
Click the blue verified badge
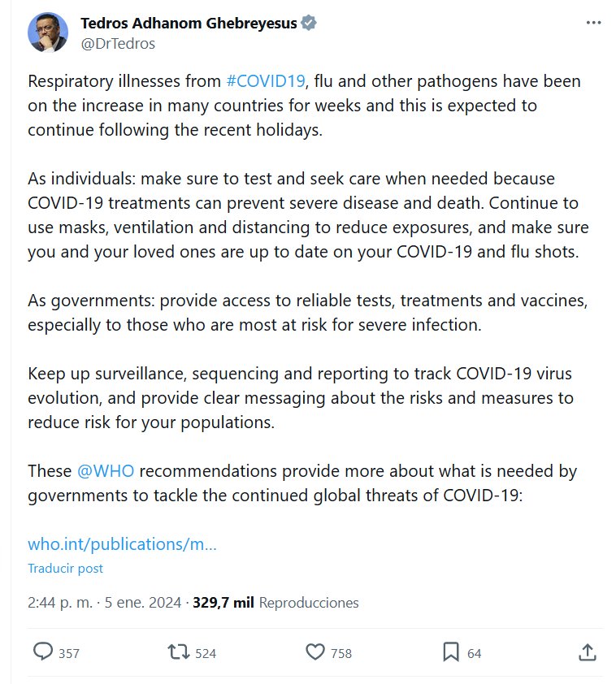click(x=310, y=24)
